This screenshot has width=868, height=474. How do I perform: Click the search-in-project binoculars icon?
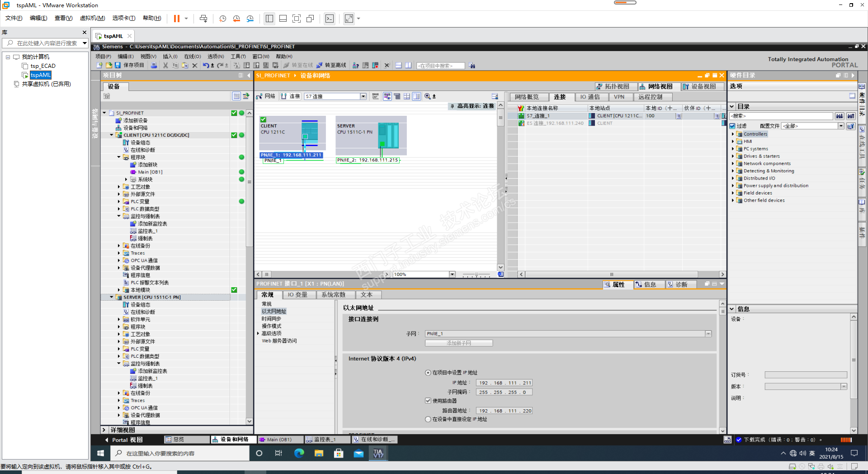click(472, 66)
